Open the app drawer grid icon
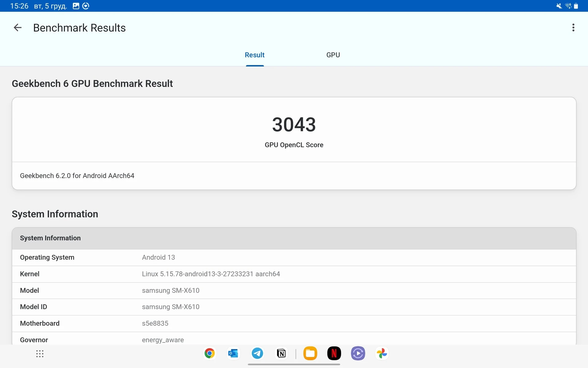The height and width of the screenshot is (368, 588). (x=40, y=354)
